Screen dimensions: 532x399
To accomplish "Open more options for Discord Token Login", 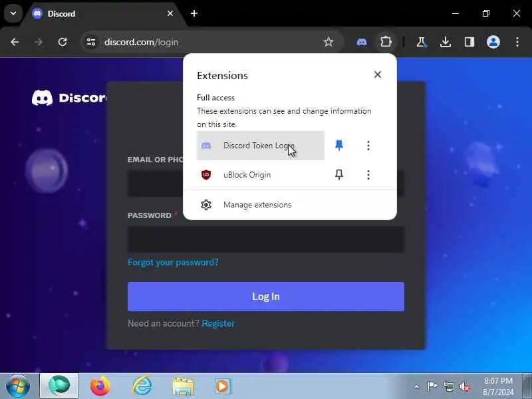I will [368, 146].
